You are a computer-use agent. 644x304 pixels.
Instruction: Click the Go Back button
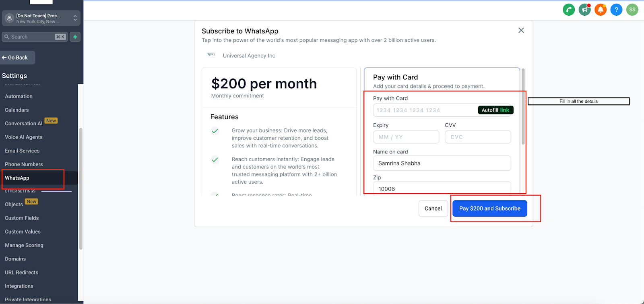(x=17, y=58)
